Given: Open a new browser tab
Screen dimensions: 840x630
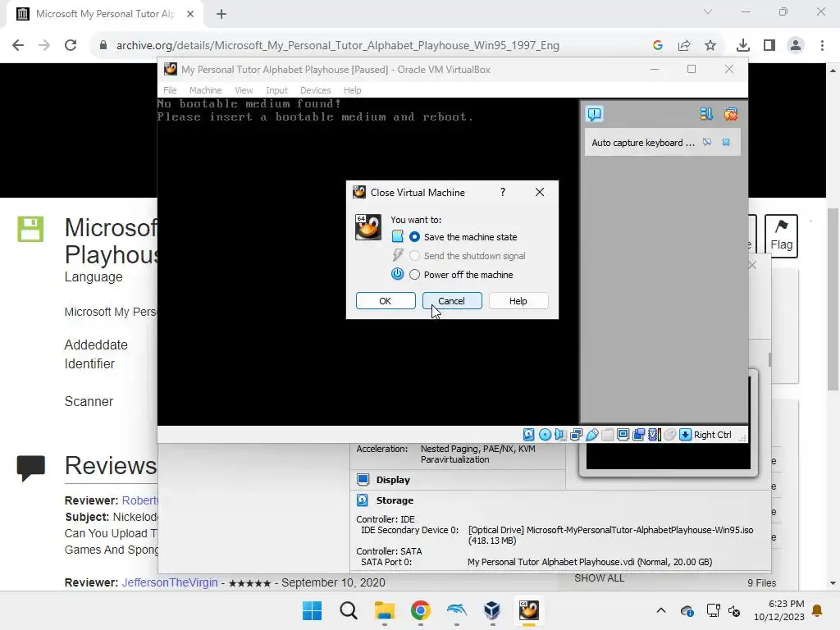Looking at the screenshot, I should 221,14.
